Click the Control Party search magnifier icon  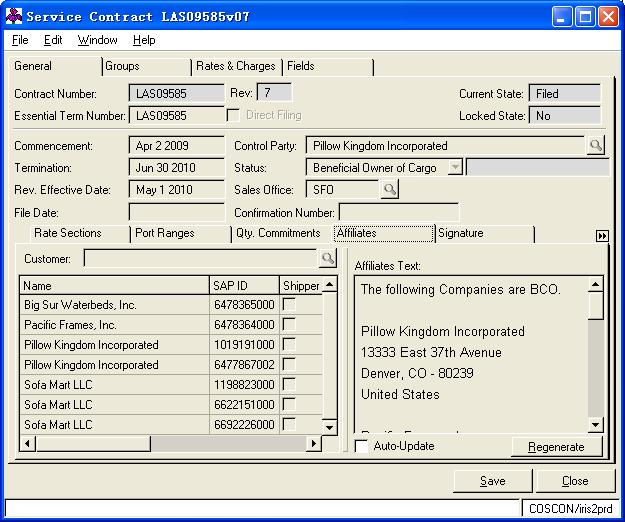595,146
